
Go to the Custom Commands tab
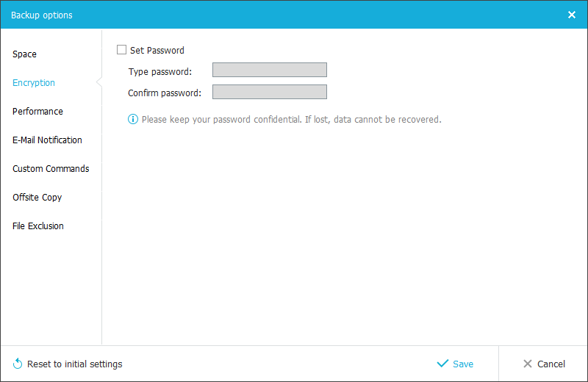coord(51,169)
